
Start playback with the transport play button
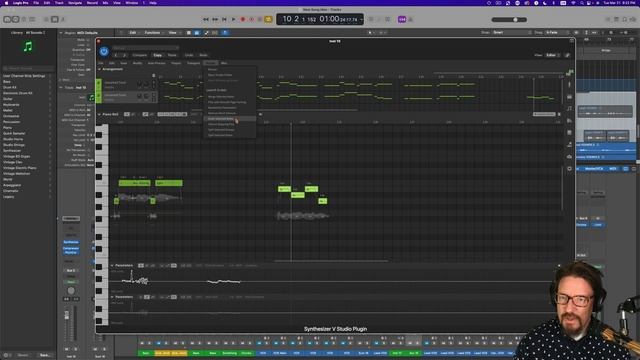tap(233, 19)
